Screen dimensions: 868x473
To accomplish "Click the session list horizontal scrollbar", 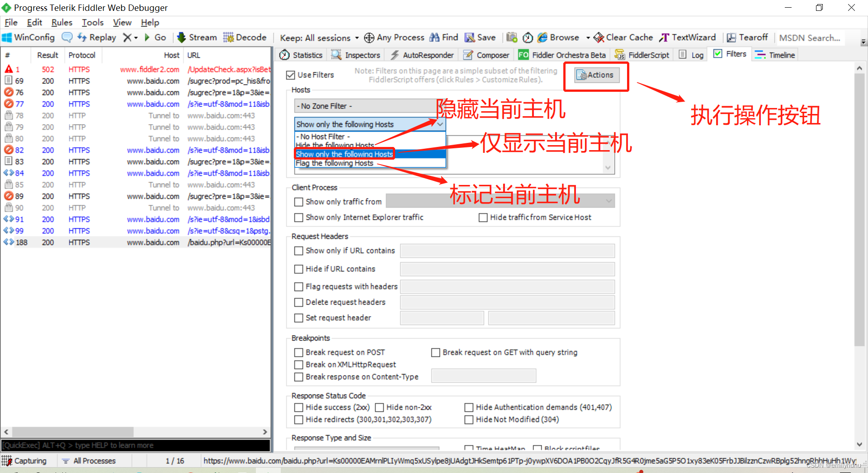I will pyautogui.click(x=72, y=432).
